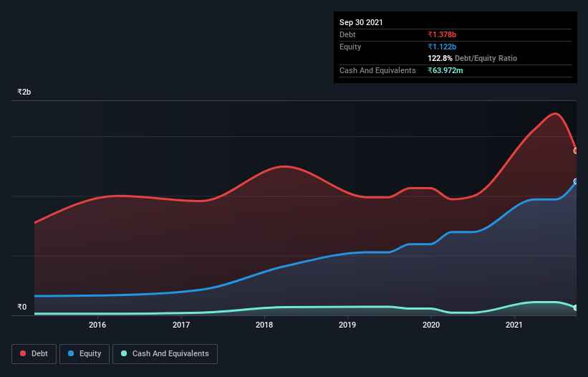Screen dimensions: 588x377
Task: Click the ₹2b y-axis label
Action: pos(24,92)
